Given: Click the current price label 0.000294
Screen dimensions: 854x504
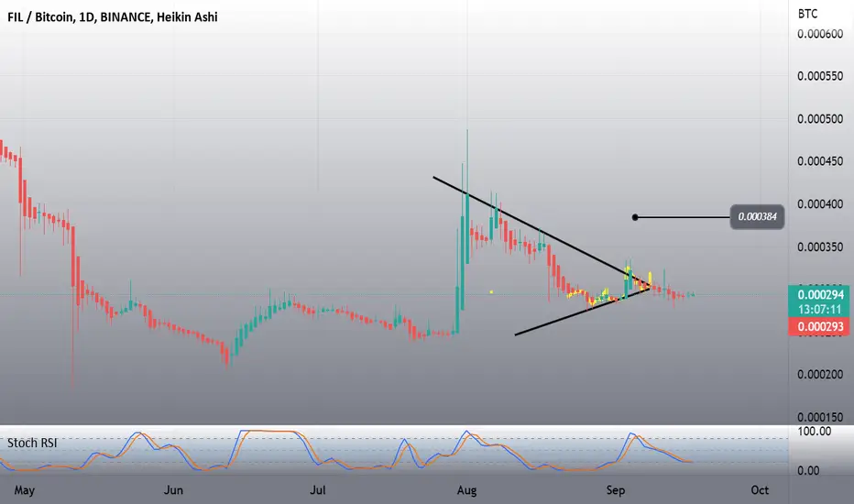Looking at the screenshot, I should pos(820,295).
